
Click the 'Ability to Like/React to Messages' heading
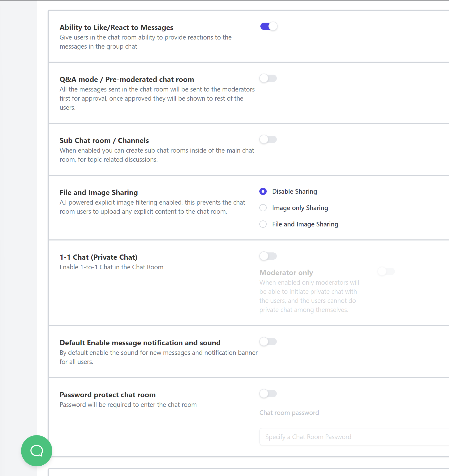(116, 27)
